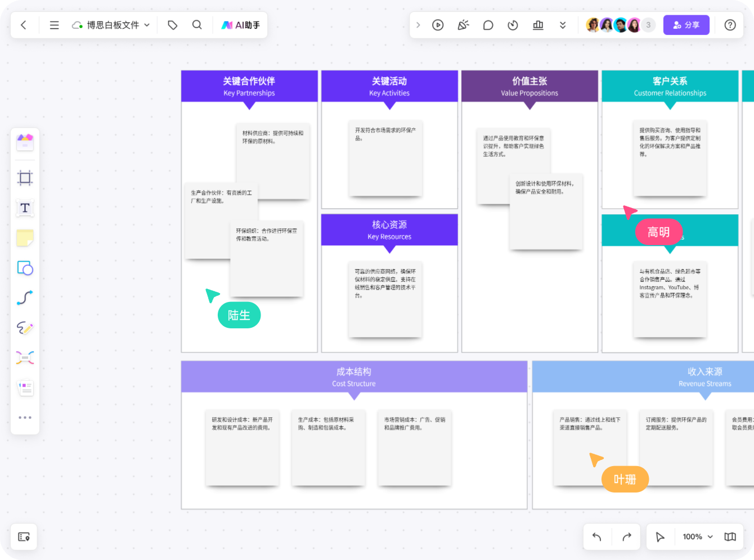Open help question mark icon

730,25
